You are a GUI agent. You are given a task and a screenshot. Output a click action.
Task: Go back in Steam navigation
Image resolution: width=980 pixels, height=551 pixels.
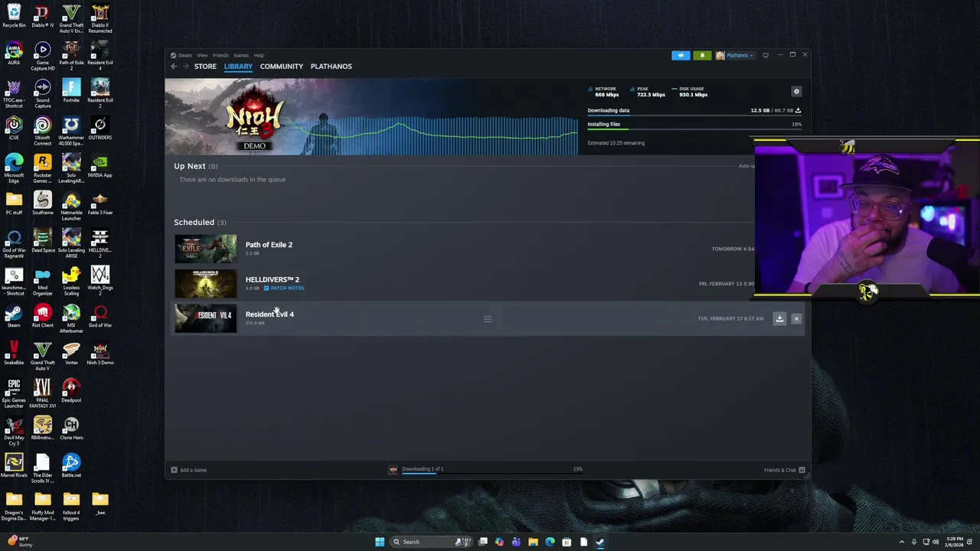coord(174,67)
